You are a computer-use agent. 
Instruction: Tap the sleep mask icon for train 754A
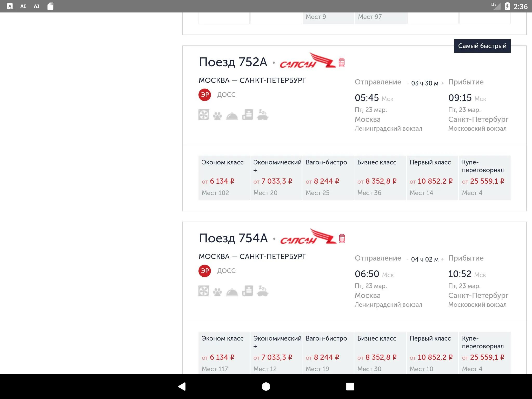tap(263, 291)
